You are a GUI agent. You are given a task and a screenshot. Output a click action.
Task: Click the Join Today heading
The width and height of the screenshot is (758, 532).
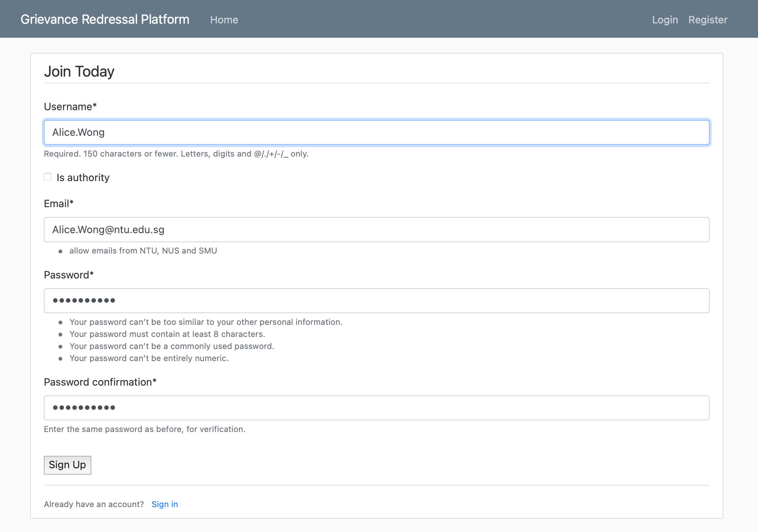[x=79, y=71]
